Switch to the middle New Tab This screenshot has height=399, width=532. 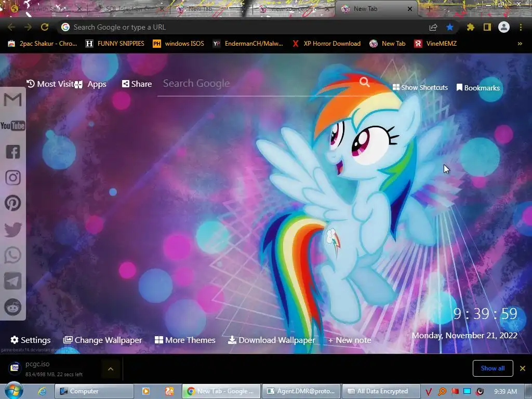[x=209, y=9]
